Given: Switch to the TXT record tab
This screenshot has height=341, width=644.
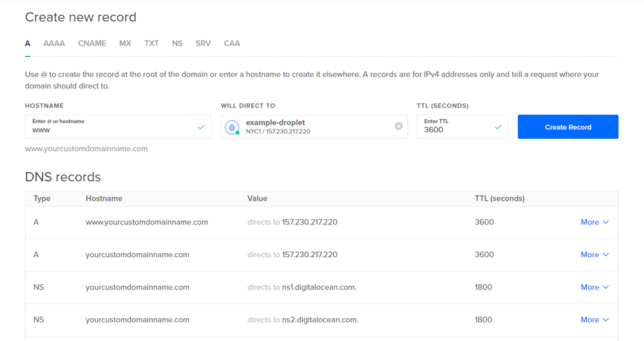Looking at the screenshot, I should (x=151, y=44).
